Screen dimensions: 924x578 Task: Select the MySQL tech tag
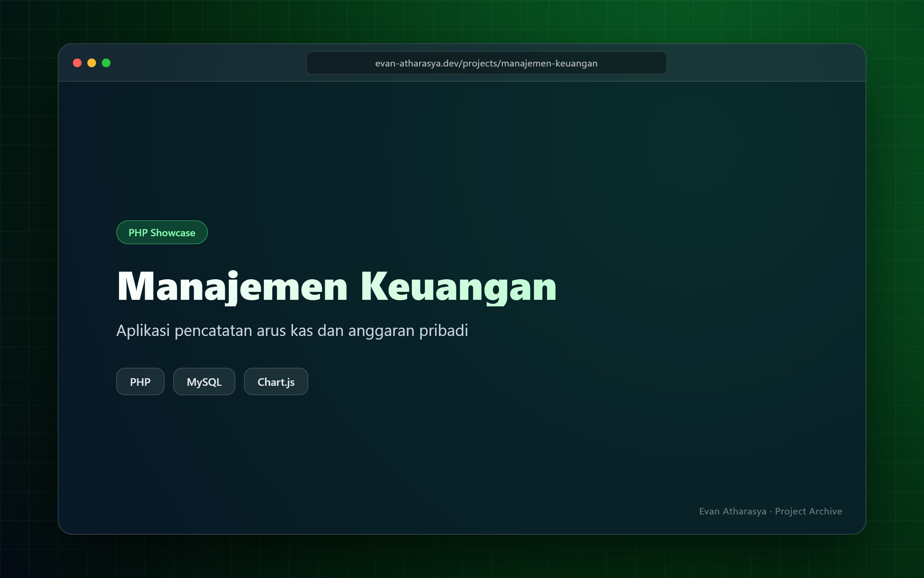click(x=204, y=381)
